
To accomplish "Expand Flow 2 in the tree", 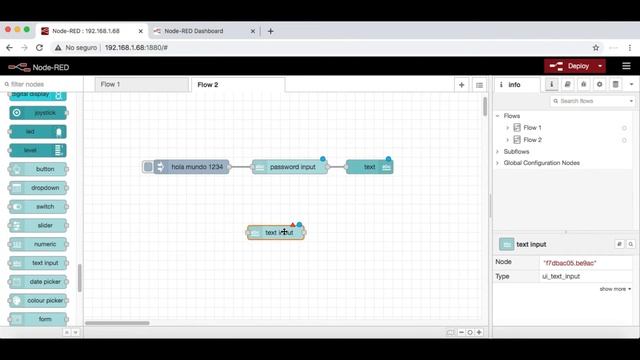I will 507,140.
